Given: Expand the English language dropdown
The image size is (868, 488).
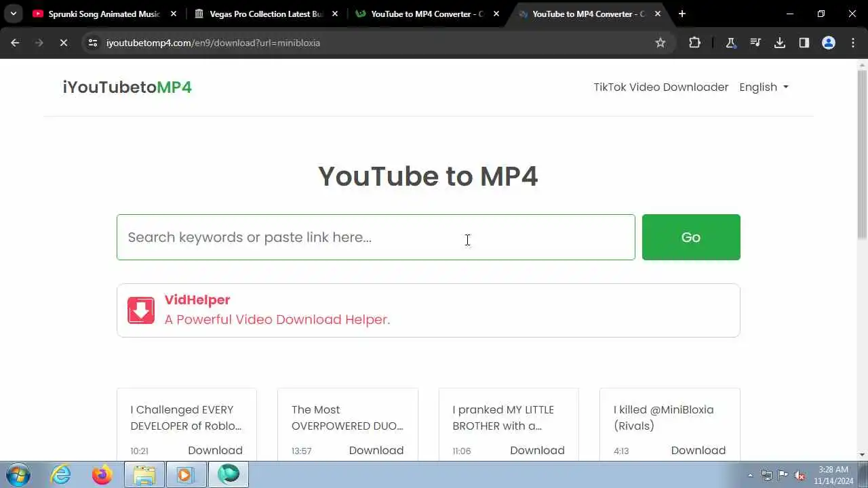Looking at the screenshot, I should click(764, 87).
